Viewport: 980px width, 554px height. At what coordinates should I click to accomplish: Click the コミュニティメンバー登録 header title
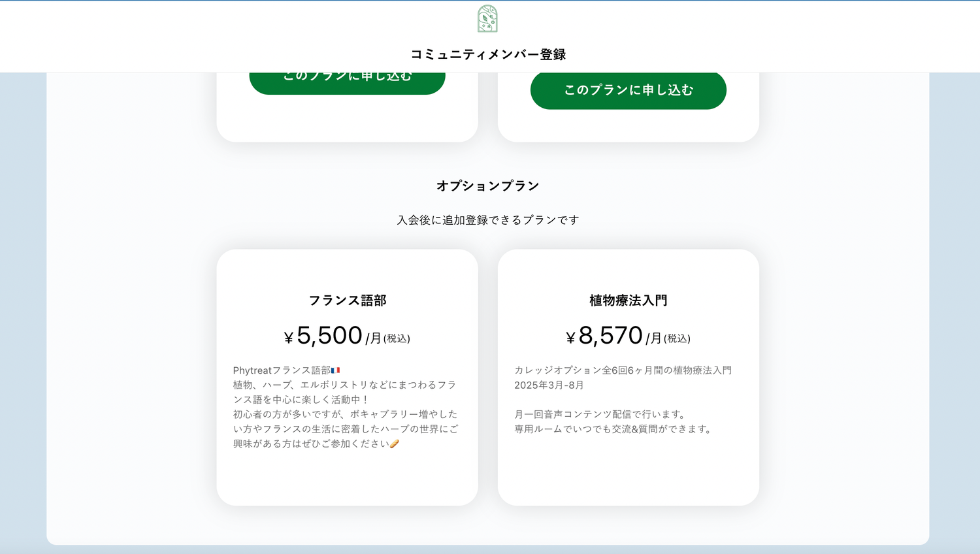(488, 54)
